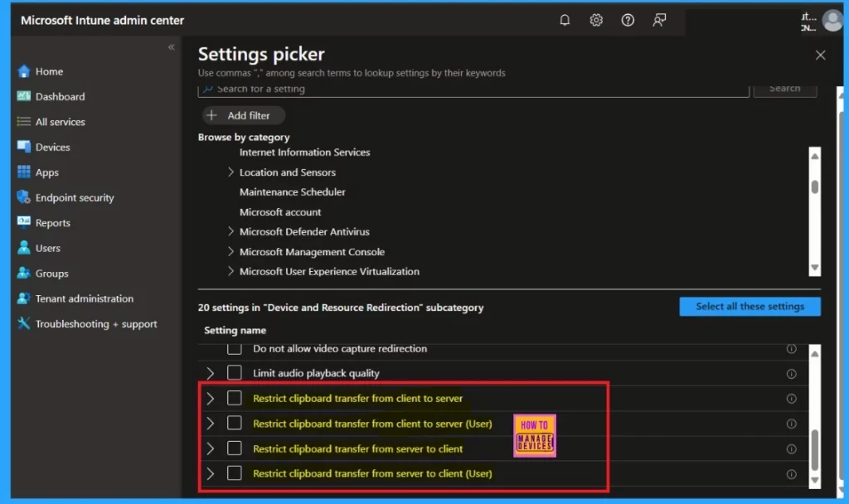
Task: Expand the server to client (User) row
Action: 210,473
